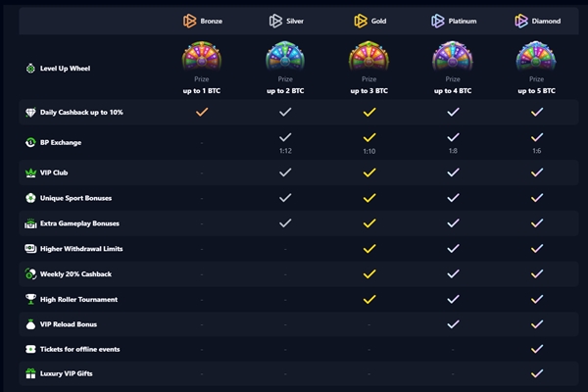Click the 'Higher Withdrawal Limits' label
This screenshot has height=392, width=588.
[81, 249]
